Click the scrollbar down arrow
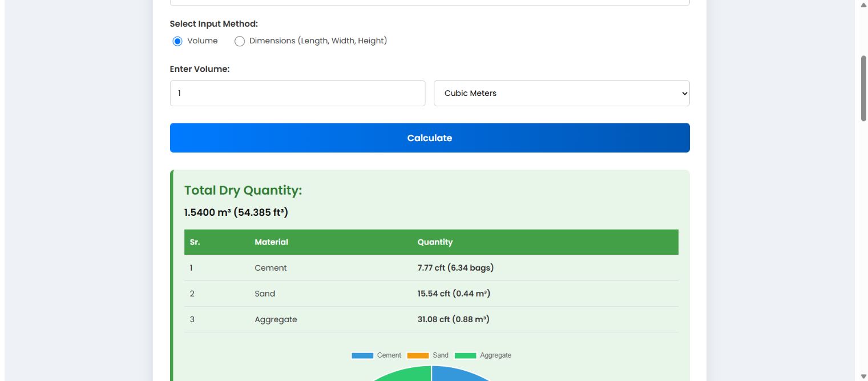 point(863,376)
